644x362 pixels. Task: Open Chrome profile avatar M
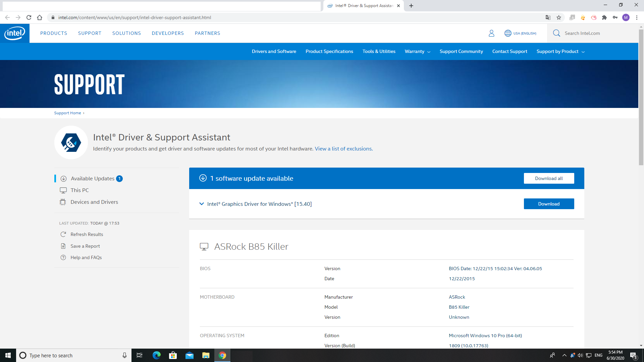pyautogui.click(x=626, y=17)
